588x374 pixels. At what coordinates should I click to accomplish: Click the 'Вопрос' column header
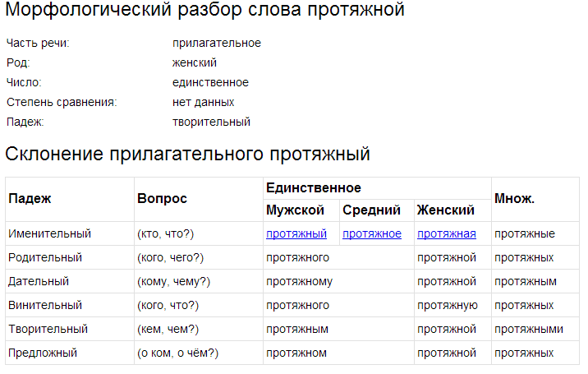point(163,199)
